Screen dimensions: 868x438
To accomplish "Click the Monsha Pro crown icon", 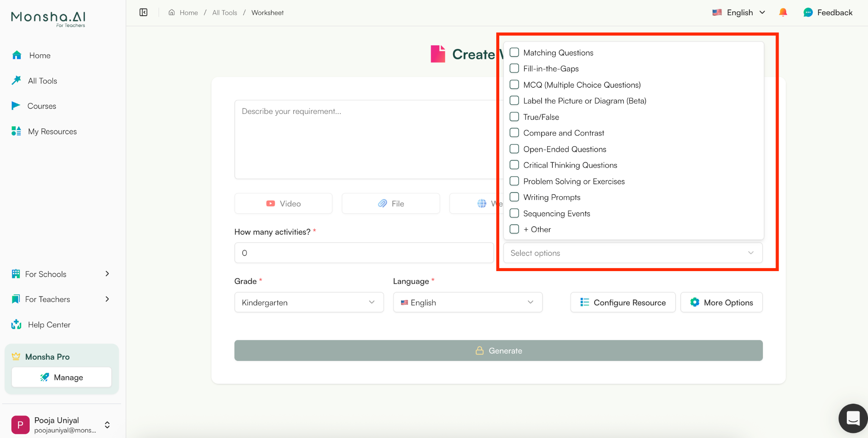I will pyautogui.click(x=16, y=356).
